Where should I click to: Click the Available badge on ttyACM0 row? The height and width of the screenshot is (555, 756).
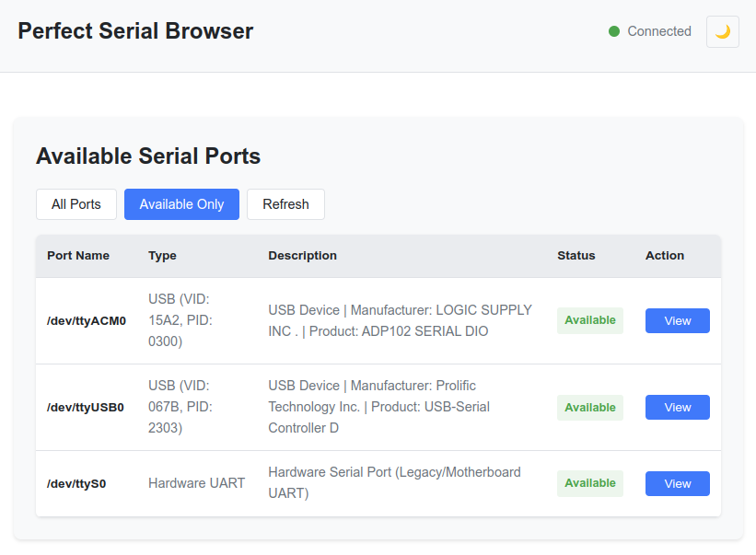tap(589, 320)
